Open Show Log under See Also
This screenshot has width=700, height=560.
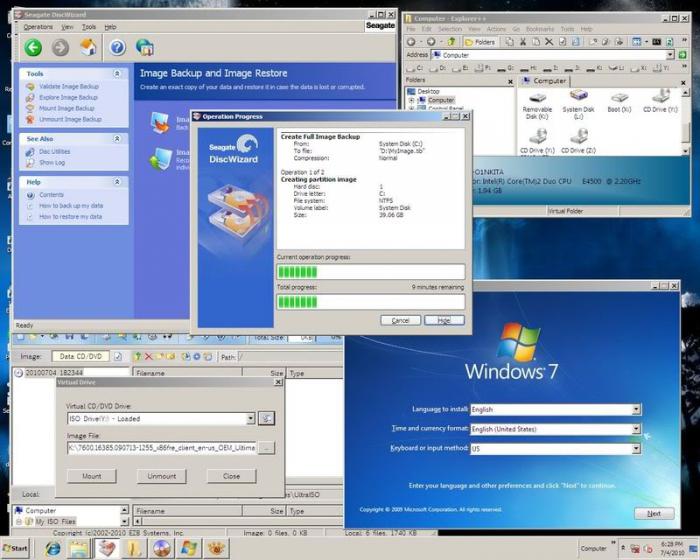pos(52,163)
